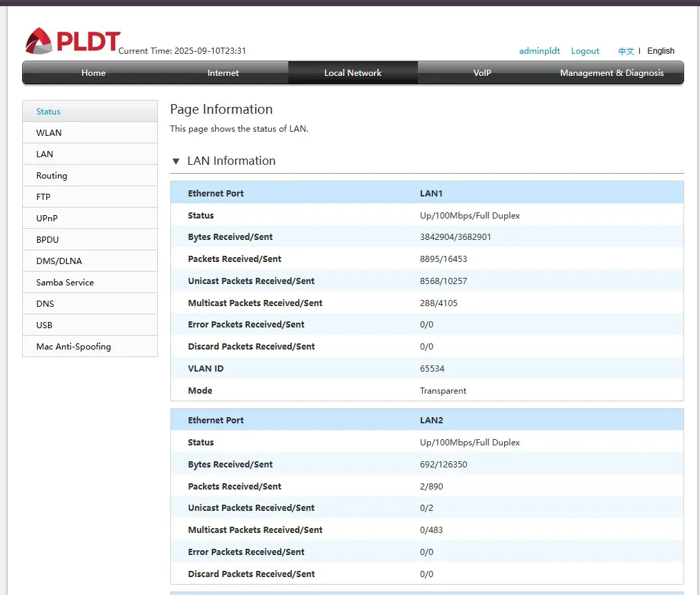Open Mac Anti-Spoofing sidebar item
The width and height of the screenshot is (700, 595).
(x=90, y=346)
